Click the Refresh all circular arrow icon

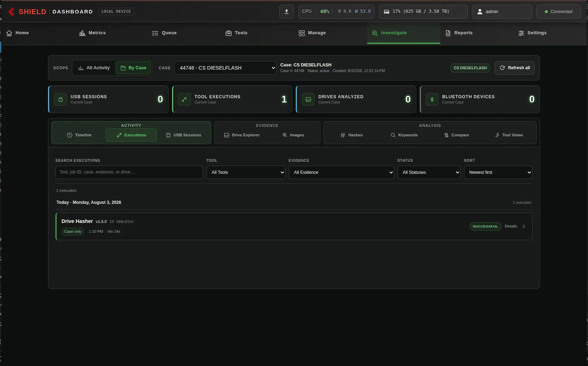(502, 68)
